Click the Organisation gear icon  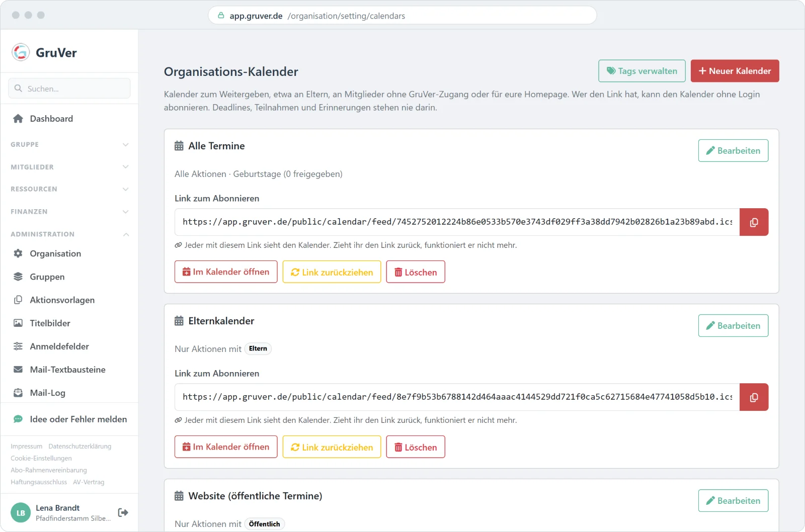(18, 253)
